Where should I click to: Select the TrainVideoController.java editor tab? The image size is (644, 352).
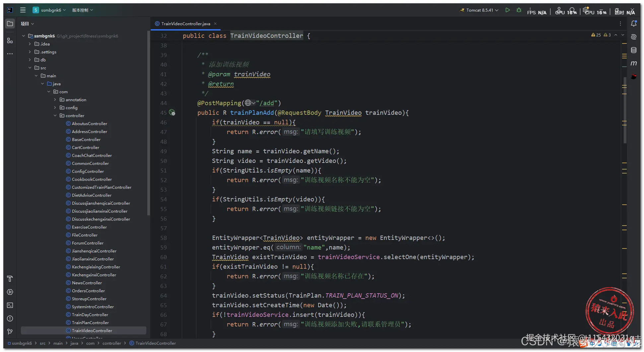(x=185, y=24)
